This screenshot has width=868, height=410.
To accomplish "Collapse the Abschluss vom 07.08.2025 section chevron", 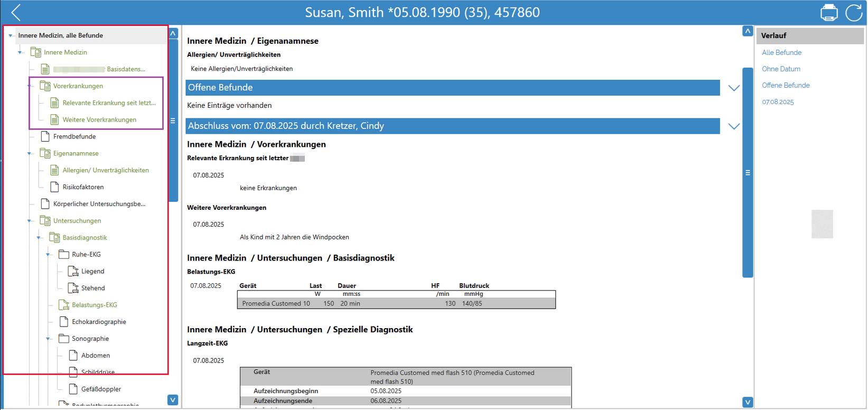I will (734, 126).
